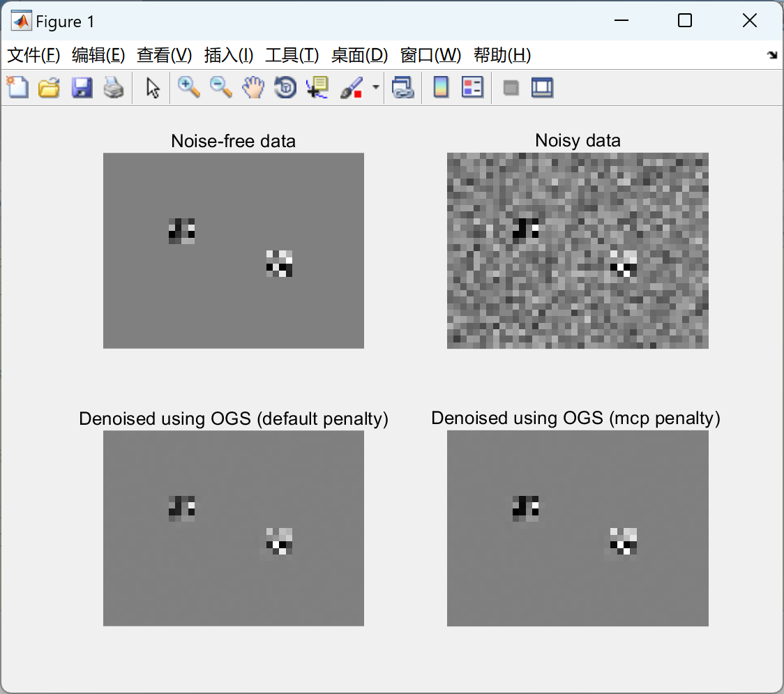Click 'Denoised using OGS (mcp penalty)' title
This screenshot has height=694, width=784.
click(x=575, y=418)
